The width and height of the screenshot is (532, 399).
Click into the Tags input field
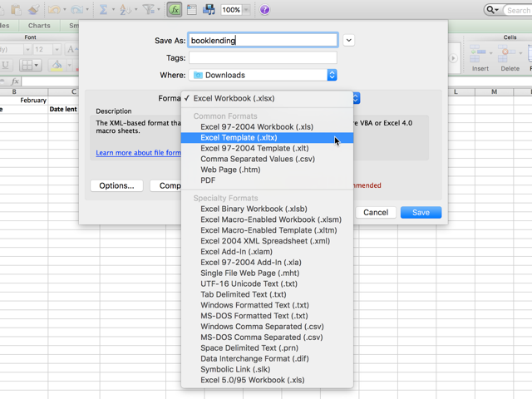(263, 57)
